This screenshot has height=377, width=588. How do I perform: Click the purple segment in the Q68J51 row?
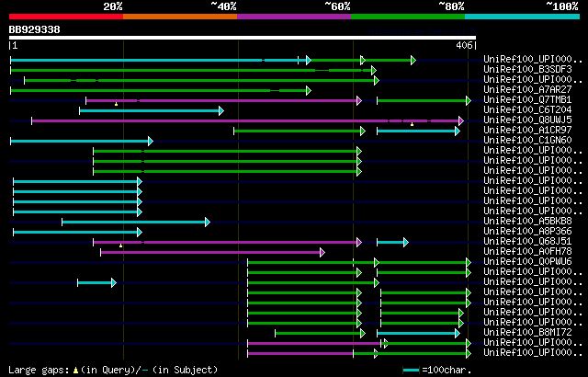[x=225, y=243]
